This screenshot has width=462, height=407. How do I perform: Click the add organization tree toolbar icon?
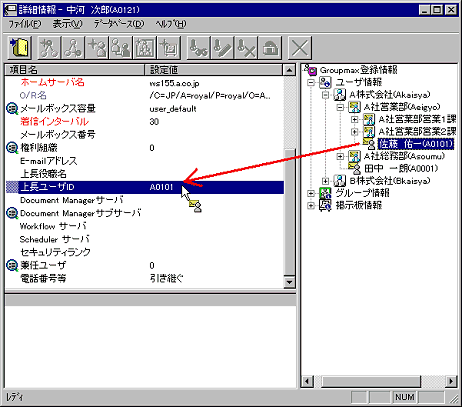[x=49, y=48]
